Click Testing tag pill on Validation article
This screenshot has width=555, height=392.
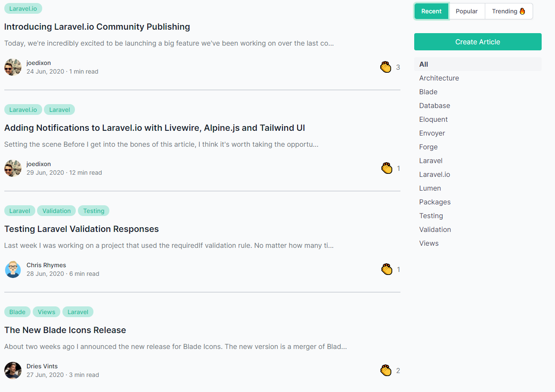click(94, 211)
